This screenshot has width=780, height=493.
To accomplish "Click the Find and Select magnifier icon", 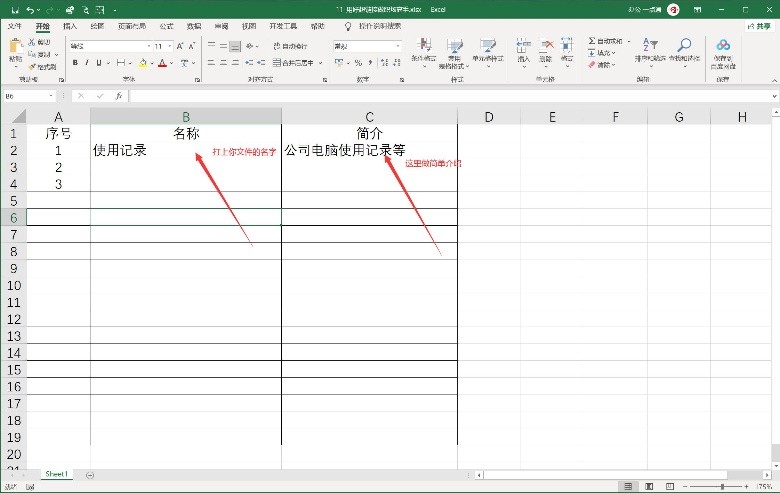I will coord(684,45).
